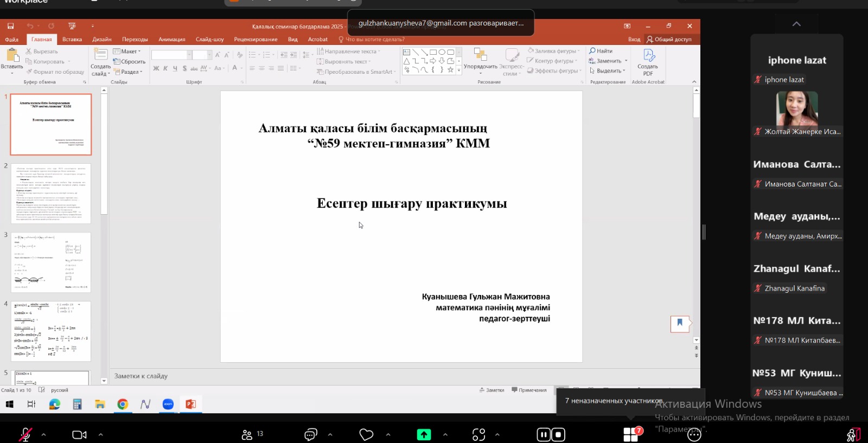Open the Анимация ribbon tab
Screen dimensions: 868x443
point(171,39)
